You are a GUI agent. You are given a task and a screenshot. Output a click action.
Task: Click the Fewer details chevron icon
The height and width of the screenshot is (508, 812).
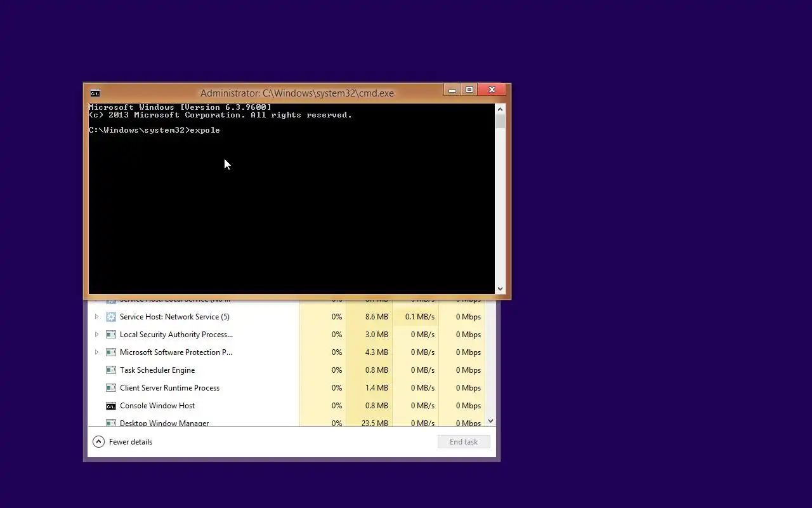click(x=98, y=442)
